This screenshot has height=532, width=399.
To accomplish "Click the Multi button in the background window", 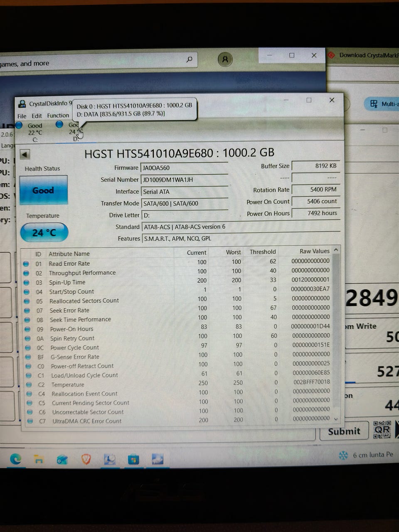I will (x=382, y=104).
